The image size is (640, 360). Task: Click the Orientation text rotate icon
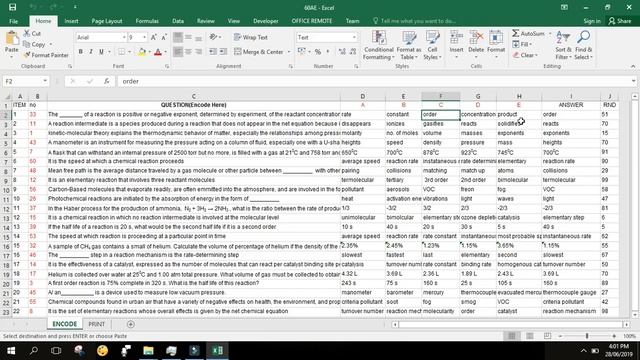coord(214,37)
